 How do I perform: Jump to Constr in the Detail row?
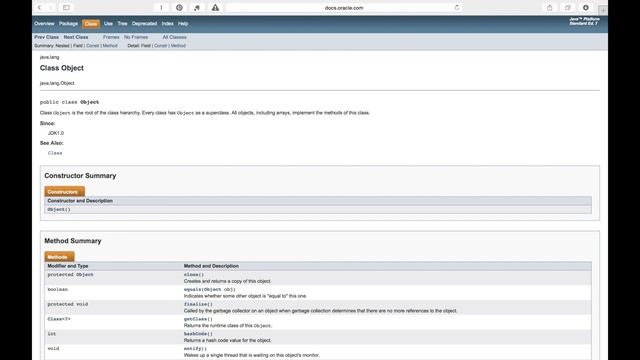(x=160, y=46)
